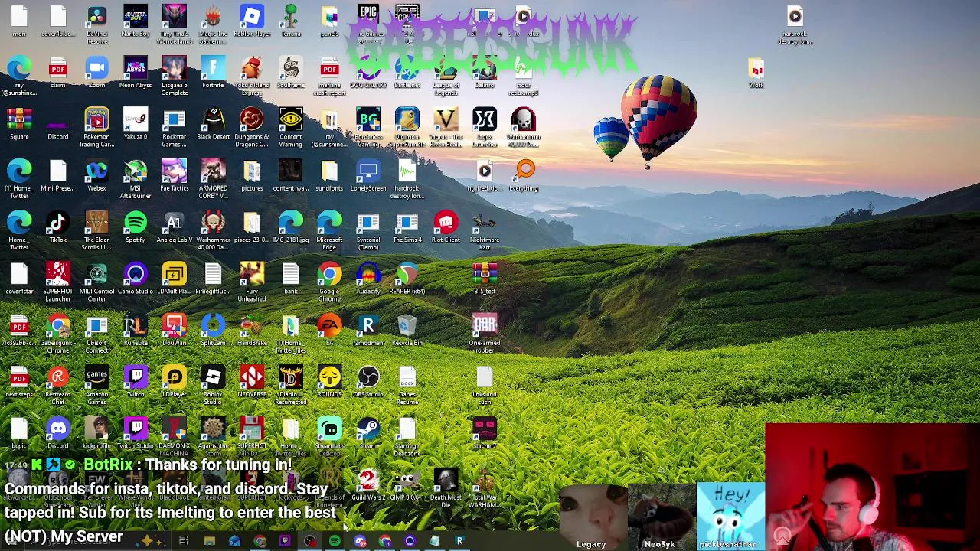Open MIDI Control Center icon

(x=96, y=281)
